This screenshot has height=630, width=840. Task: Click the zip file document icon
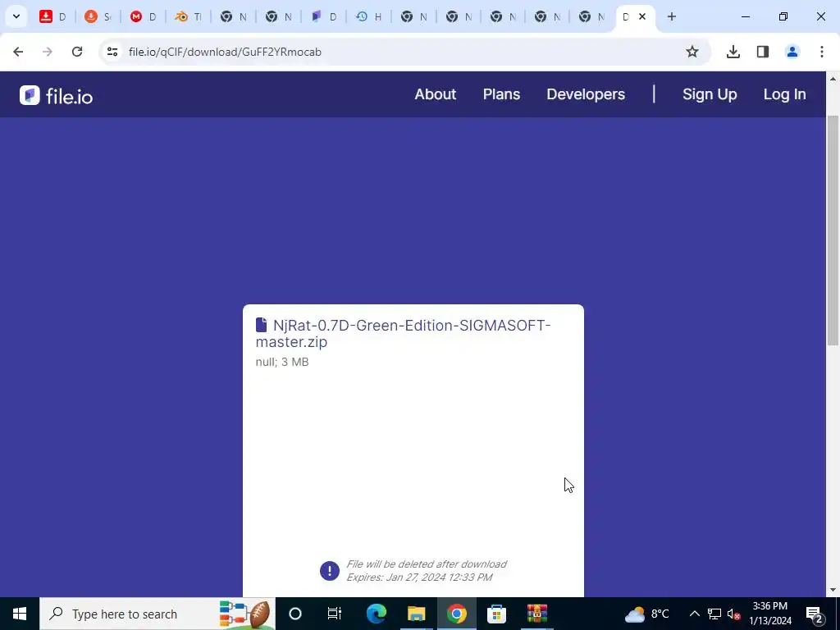(262, 325)
